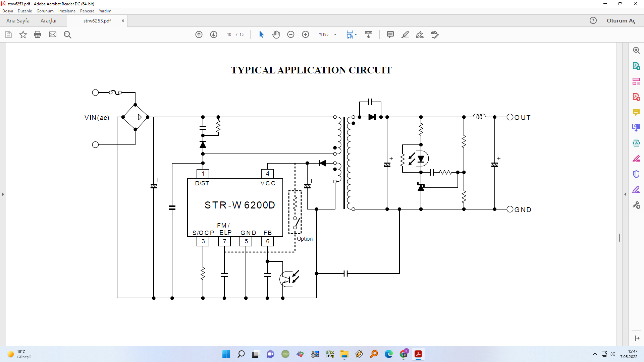Viewport: 644px width, 362px height.
Task: Open the zoom percentage dropdown
Action: click(x=335, y=35)
